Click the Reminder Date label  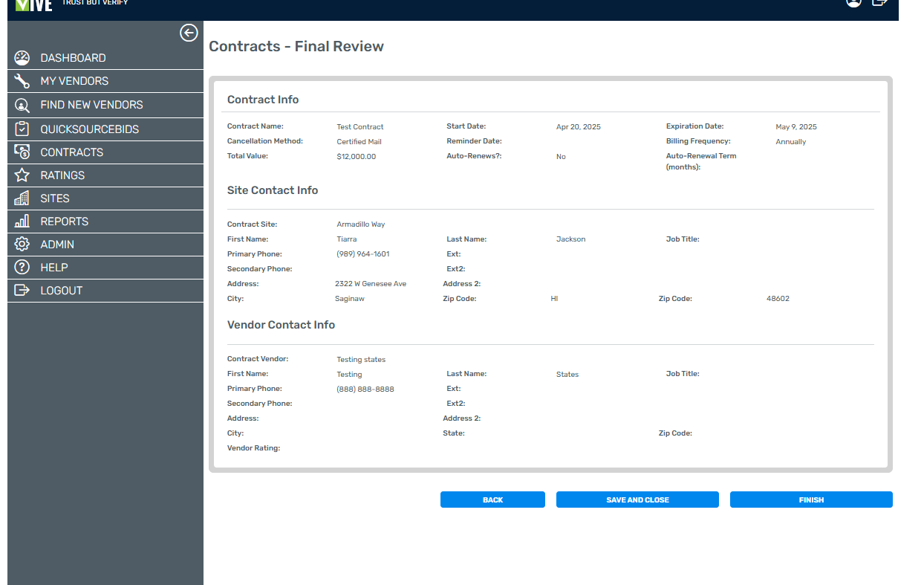click(x=474, y=141)
